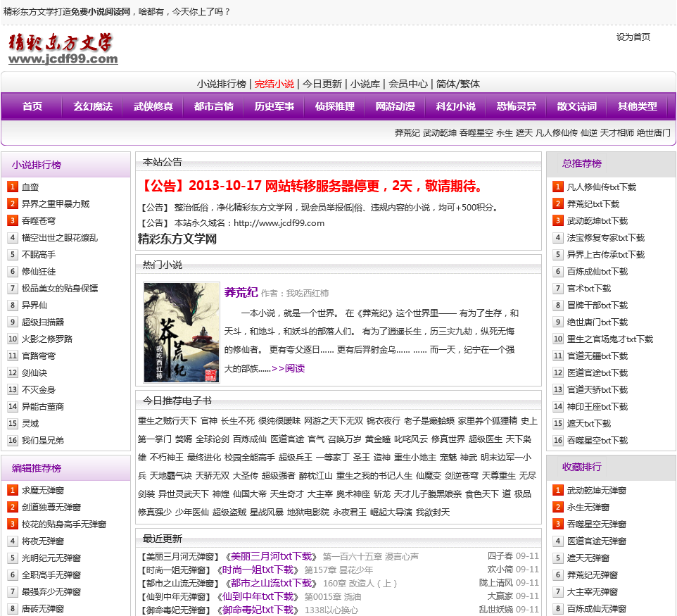Open 法宝修复专家txt下载 link
This screenshot has height=616, width=677.
point(605,237)
